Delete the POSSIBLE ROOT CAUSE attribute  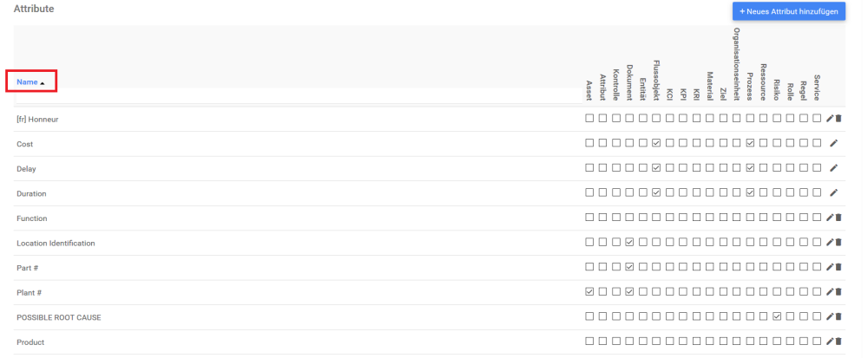[x=838, y=317]
